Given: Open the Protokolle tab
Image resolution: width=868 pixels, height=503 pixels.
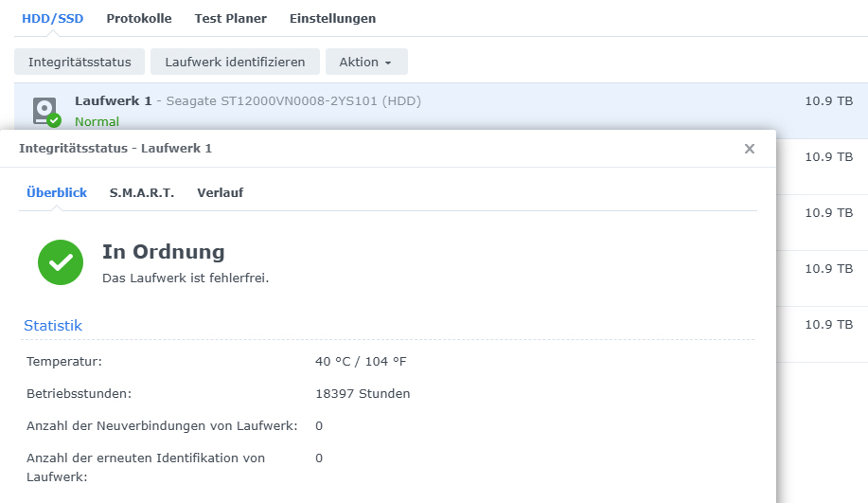Looking at the screenshot, I should coord(139,18).
